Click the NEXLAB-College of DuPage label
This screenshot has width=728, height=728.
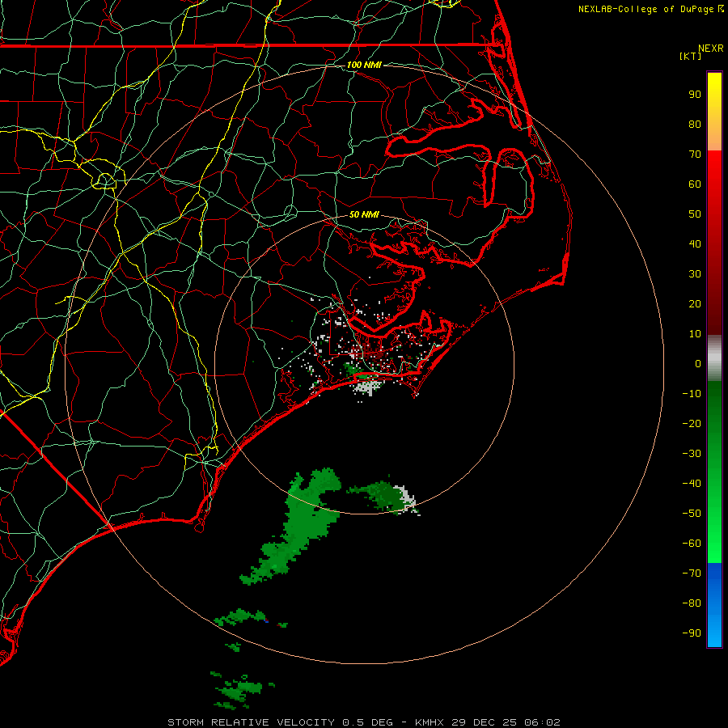coord(647,9)
